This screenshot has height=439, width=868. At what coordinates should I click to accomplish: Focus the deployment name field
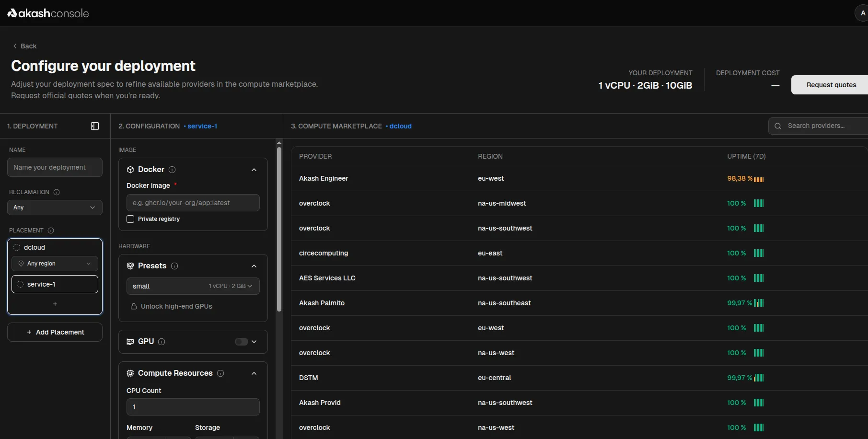coord(55,167)
